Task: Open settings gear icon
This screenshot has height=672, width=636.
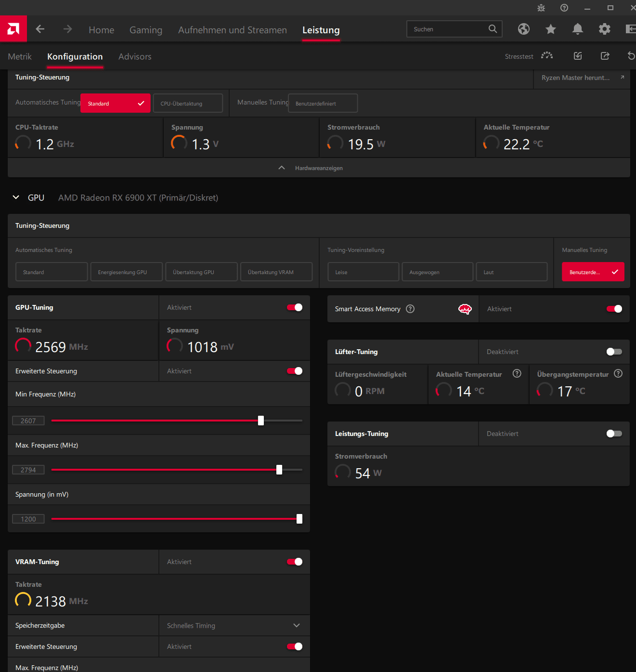Action: click(x=605, y=29)
